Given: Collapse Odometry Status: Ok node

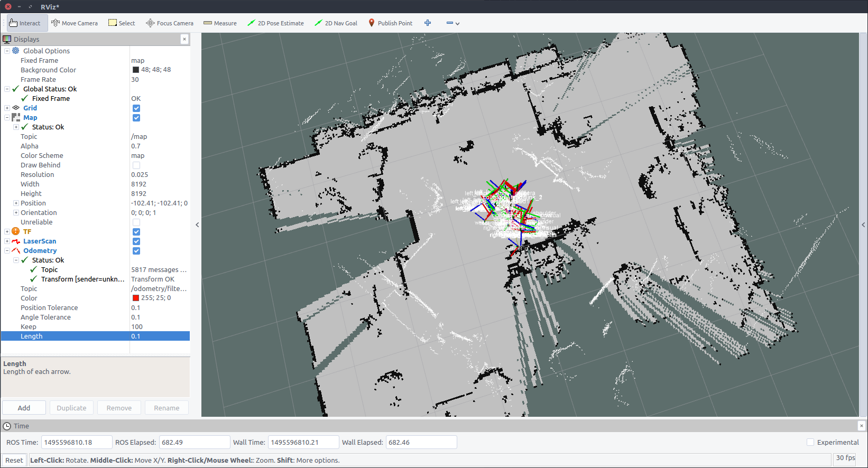Looking at the screenshot, I should pos(16,260).
